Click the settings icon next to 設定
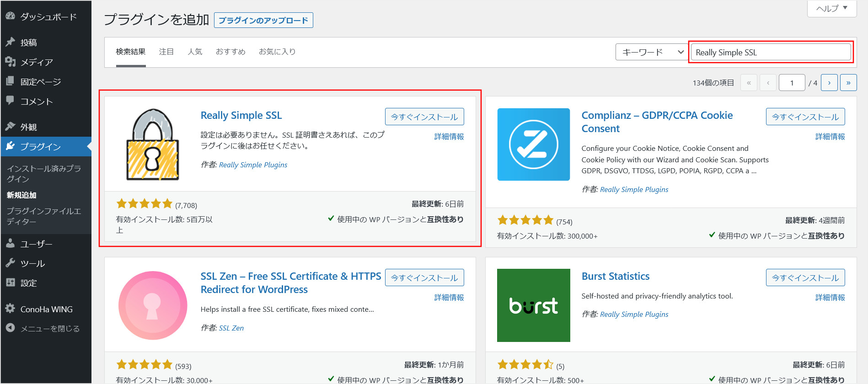Viewport: 868px width, 384px height. point(10,283)
